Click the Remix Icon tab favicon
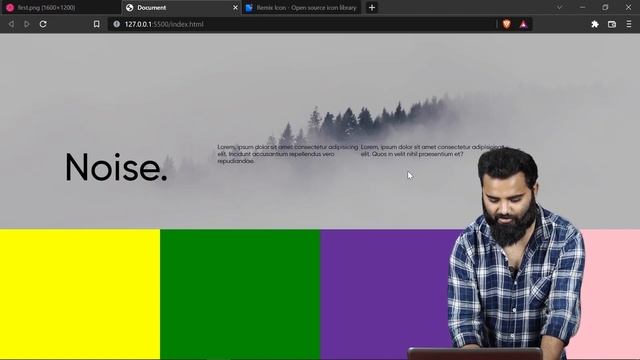Image resolution: width=640 pixels, height=360 pixels. (249, 7)
